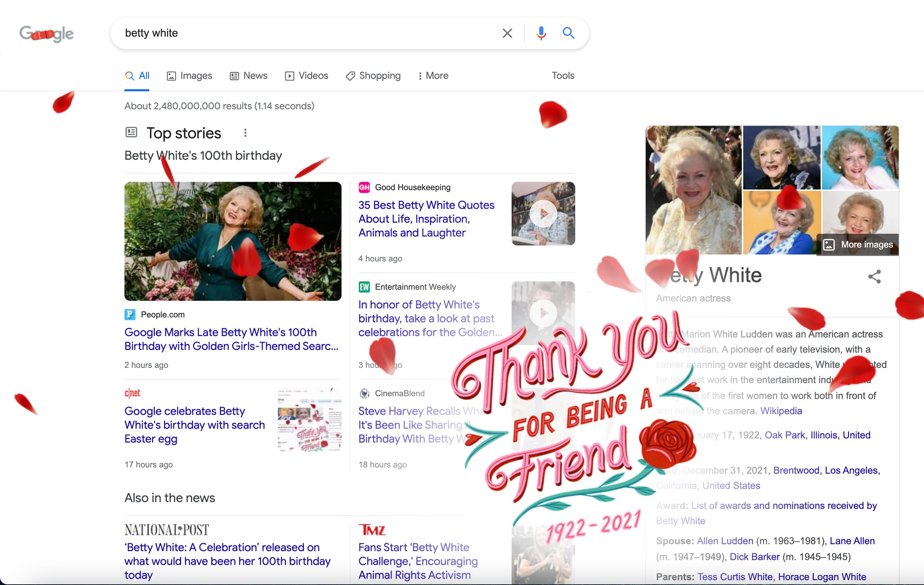
Task: Open List of awards and nominations link
Action: [784, 505]
